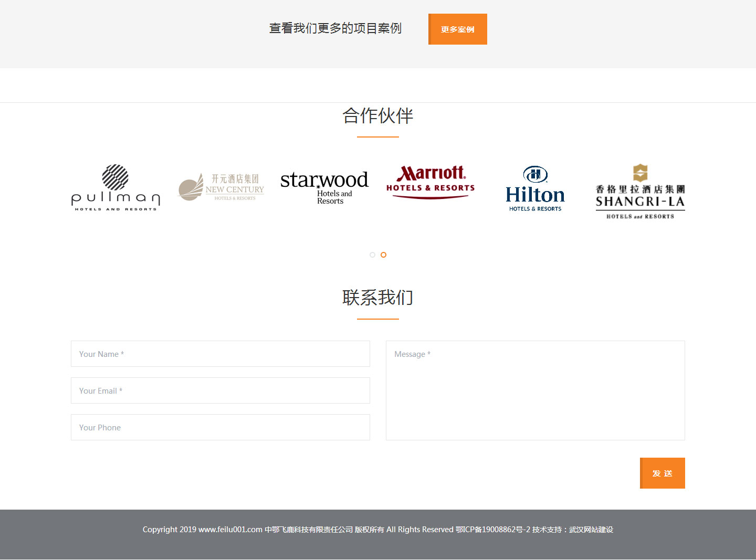The height and width of the screenshot is (560, 756).
Task: Focus the Your Name input field
Action: pos(220,354)
